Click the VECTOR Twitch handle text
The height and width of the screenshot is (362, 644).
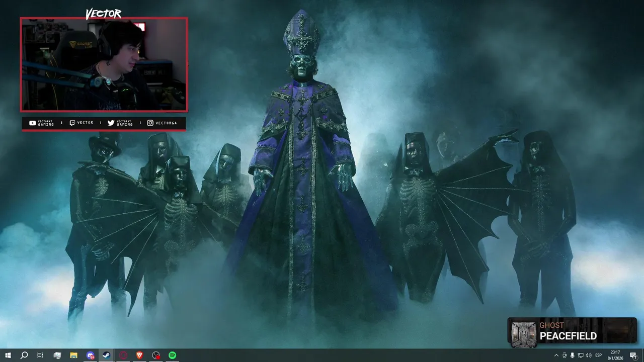coord(85,123)
